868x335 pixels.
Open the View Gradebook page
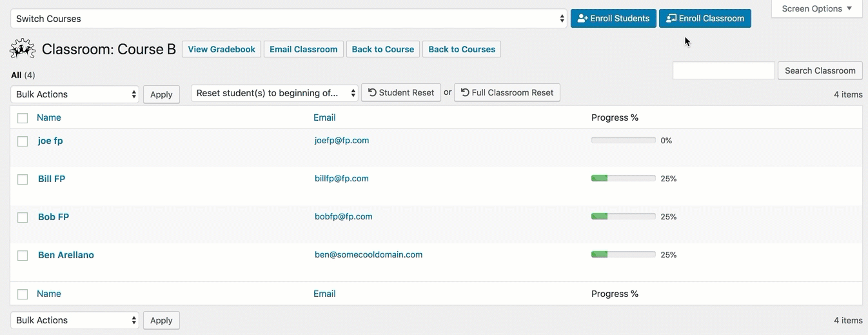(x=222, y=49)
